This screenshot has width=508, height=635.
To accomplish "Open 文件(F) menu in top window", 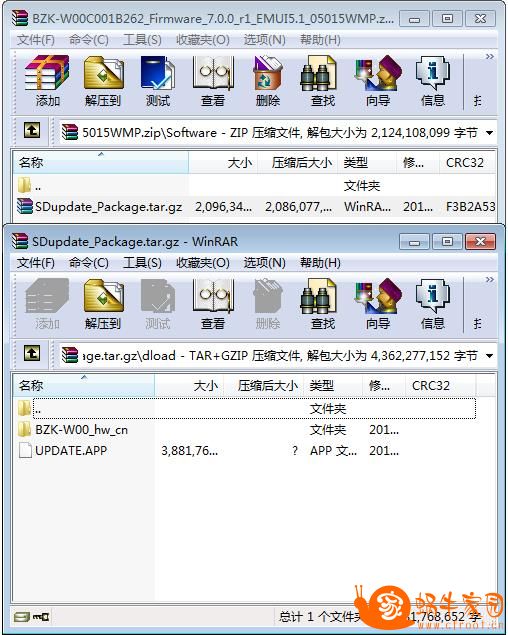I will (36, 40).
